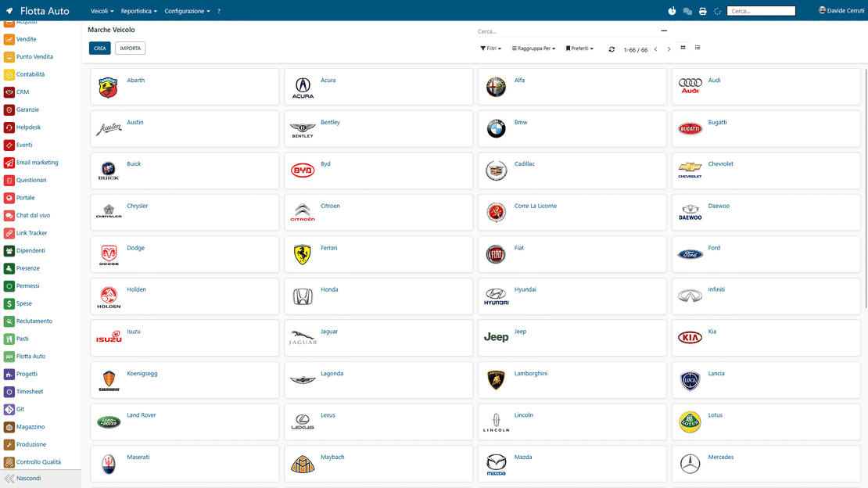Open the Presenze sidebar icon

pyautogui.click(x=9, y=268)
